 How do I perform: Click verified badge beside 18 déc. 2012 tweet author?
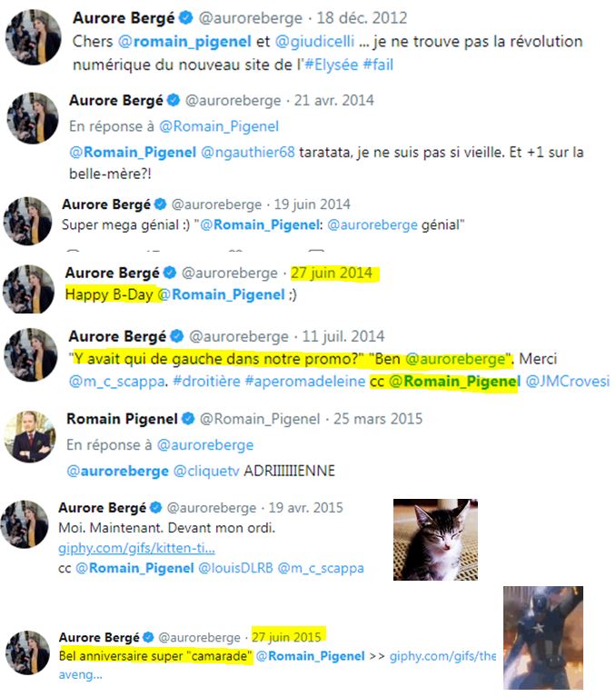185,18
